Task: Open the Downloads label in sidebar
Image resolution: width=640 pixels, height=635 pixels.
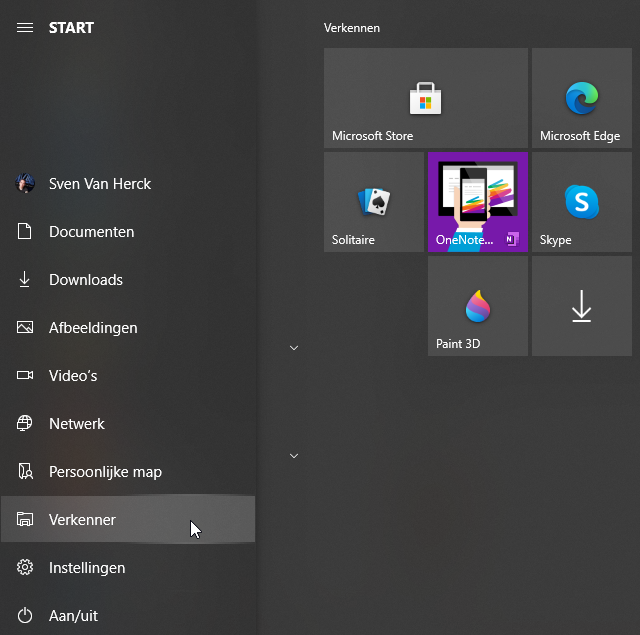Action: click(86, 280)
